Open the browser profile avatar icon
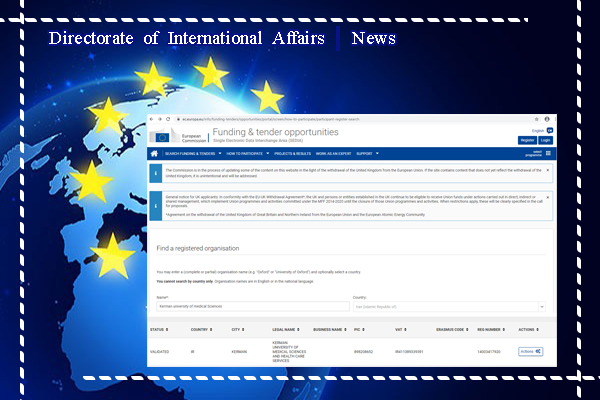The image size is (600, 400). click(547, 119)
